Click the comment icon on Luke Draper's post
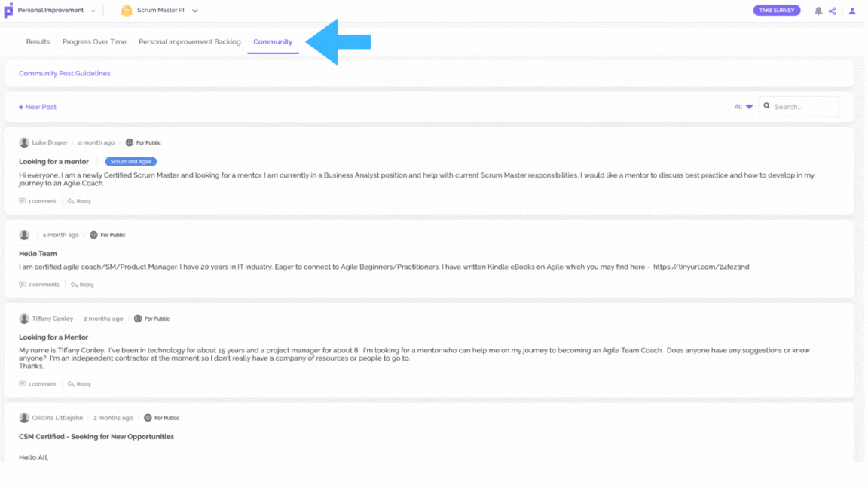This screenshot has width=868, height=488. click(22, 201)
